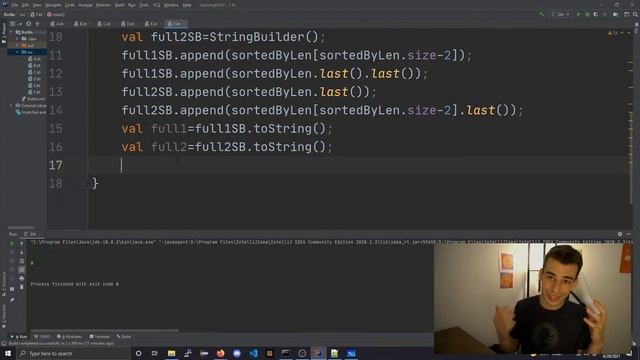The width and height of the screenshot is (640, 360).
Task: Open the Navigate menu
Action: (53, 5)
